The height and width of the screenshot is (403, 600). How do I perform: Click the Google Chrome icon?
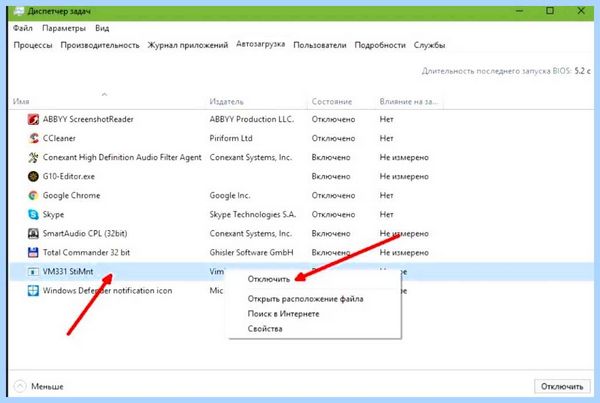pyautogui.click(x=33, y=195)
